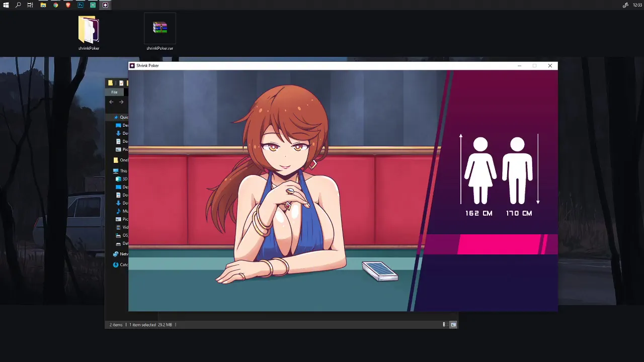Viewport: 644px width, 362px height.
Task: Open the Data drive under This PC
Action: 122,243
